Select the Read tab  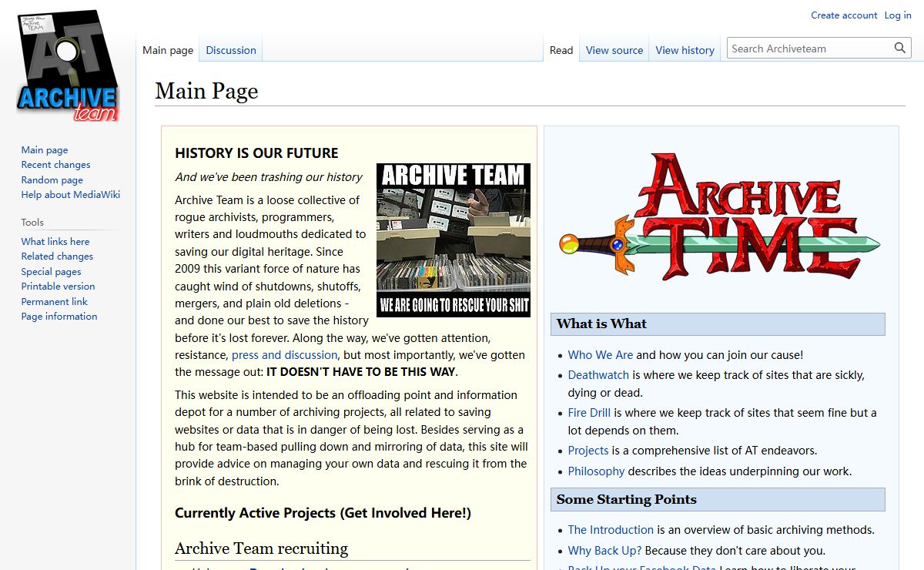click(561, 50)
